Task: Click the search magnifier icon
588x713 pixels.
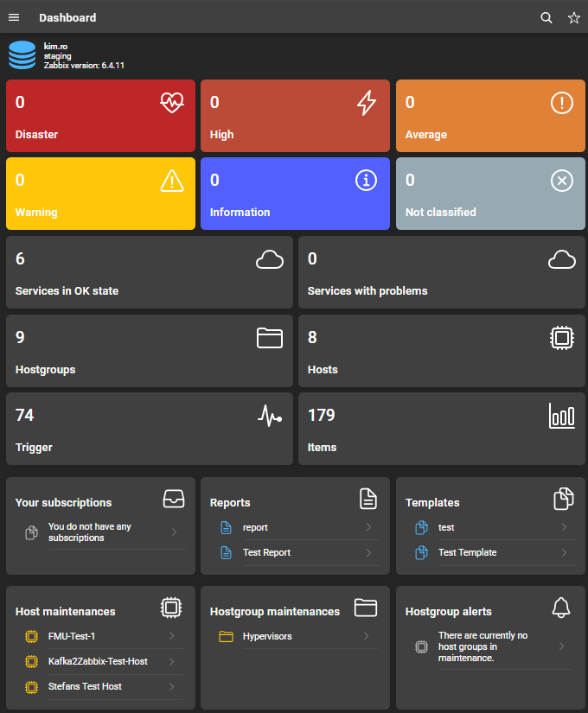Action: (x=546, y=18)
